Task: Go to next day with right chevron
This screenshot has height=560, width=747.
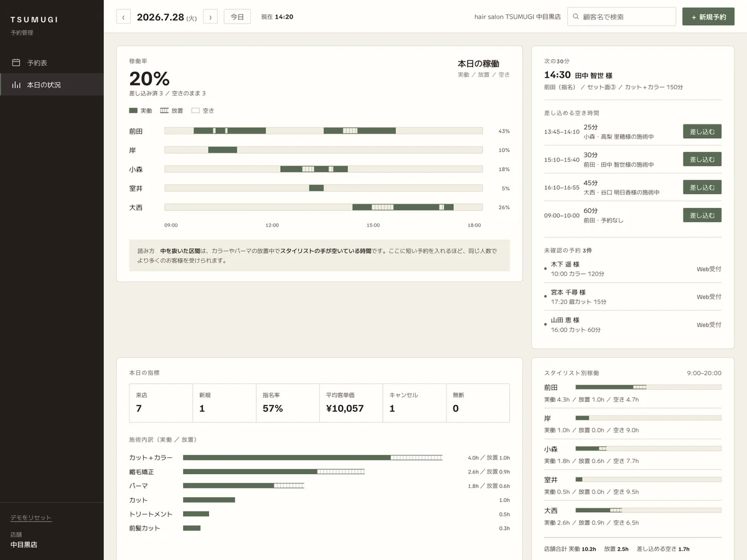Action: [x=210, y=17]
